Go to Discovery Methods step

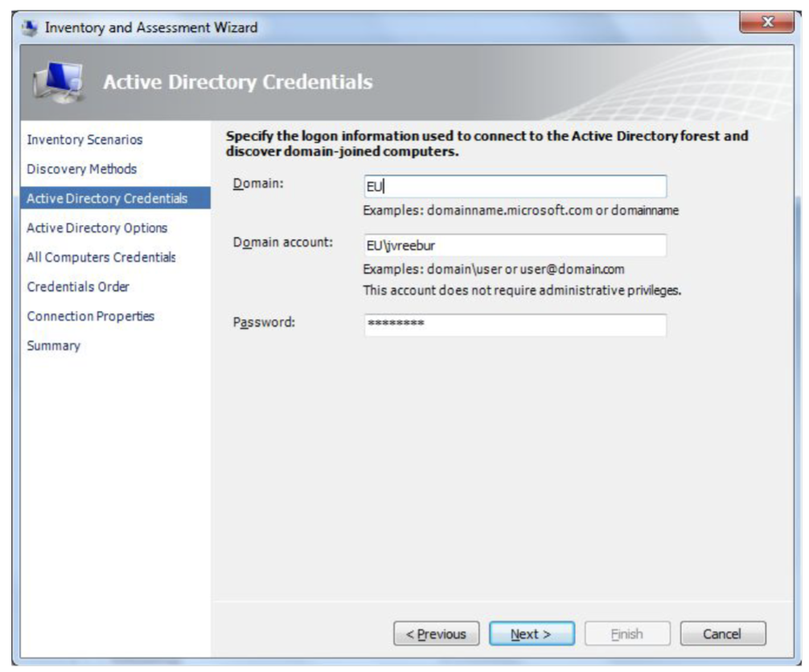[81, 169]
